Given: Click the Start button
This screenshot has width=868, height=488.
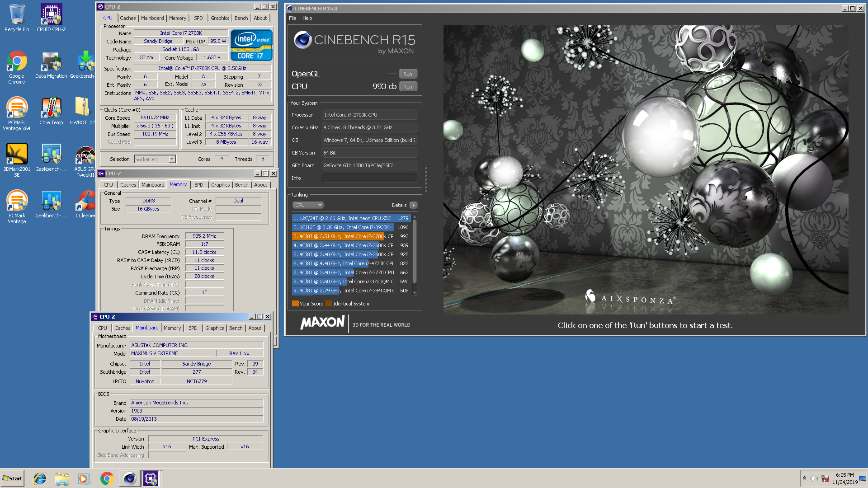Looking at the screenshot, I should tap(13, 479).
